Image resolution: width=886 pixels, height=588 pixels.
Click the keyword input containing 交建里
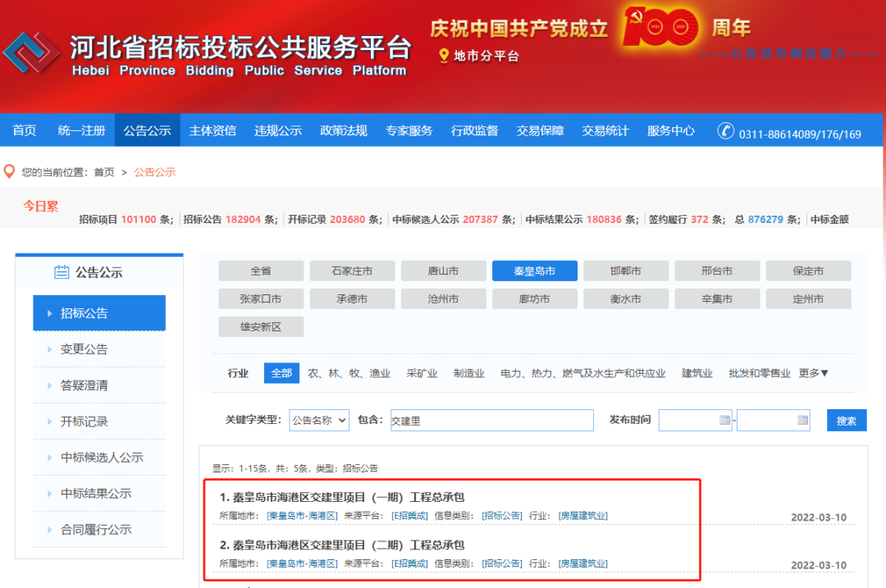[x=491, y=420]
